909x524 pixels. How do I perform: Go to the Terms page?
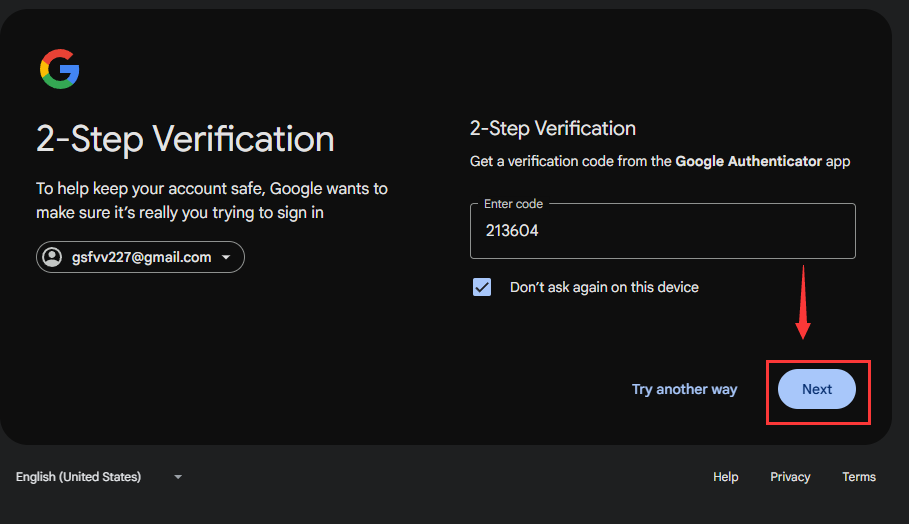[x=859, y=477]
